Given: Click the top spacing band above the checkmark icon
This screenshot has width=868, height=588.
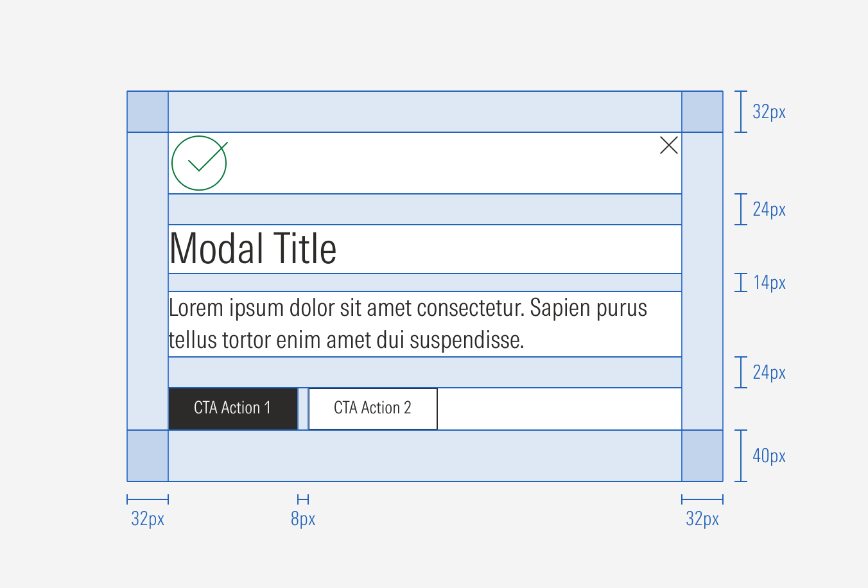Looking at the screenshot, I should tap(424, 112).
